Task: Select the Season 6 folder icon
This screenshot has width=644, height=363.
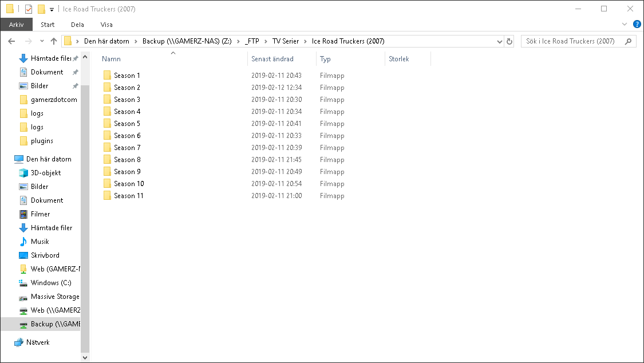Action: click(107, 136)
